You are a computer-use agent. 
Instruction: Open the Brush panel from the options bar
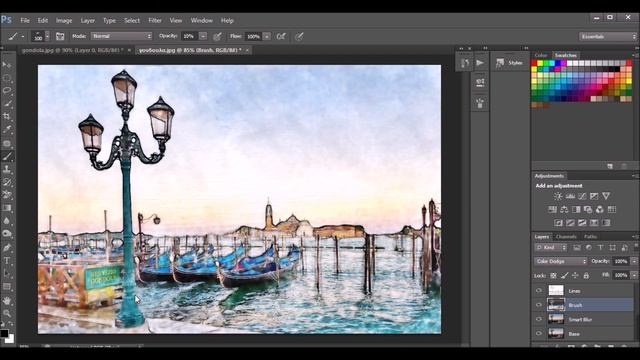point(60,36)
